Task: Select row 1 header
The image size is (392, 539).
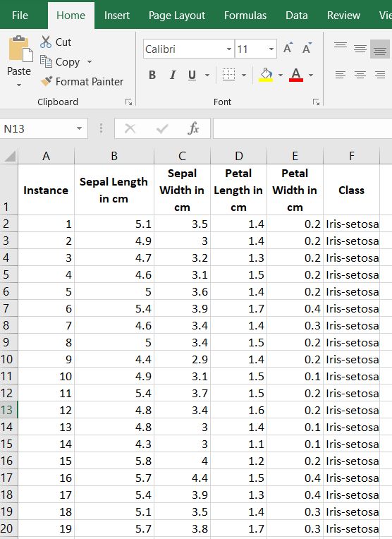Action: [x=8, y=189]
